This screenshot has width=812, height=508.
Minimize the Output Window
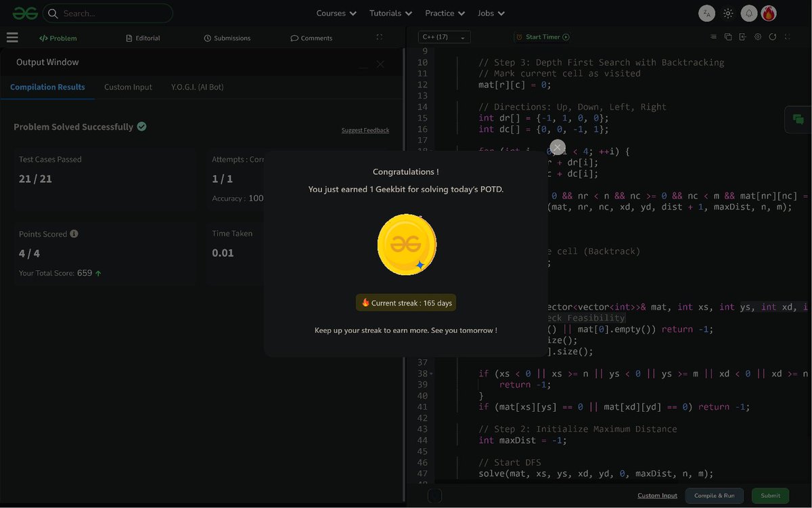364,66
